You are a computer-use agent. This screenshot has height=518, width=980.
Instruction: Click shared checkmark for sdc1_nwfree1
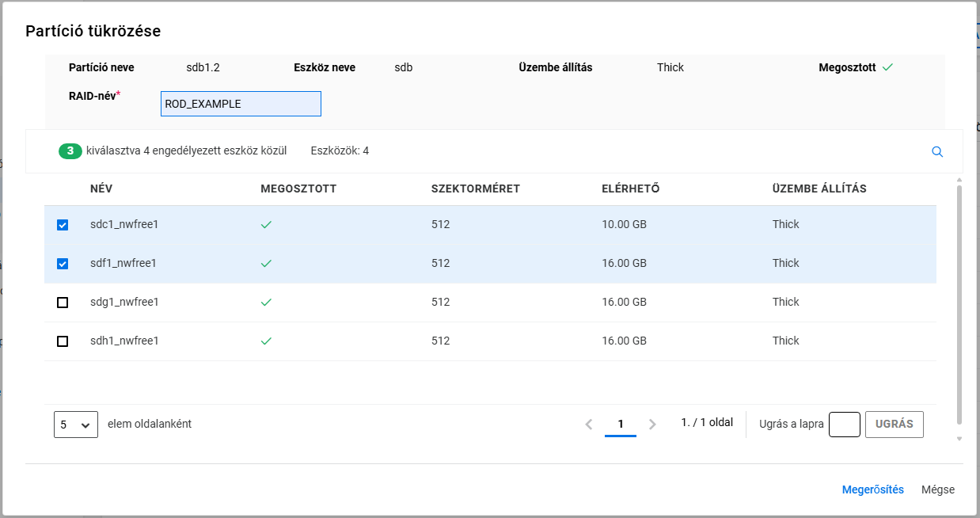266,225
